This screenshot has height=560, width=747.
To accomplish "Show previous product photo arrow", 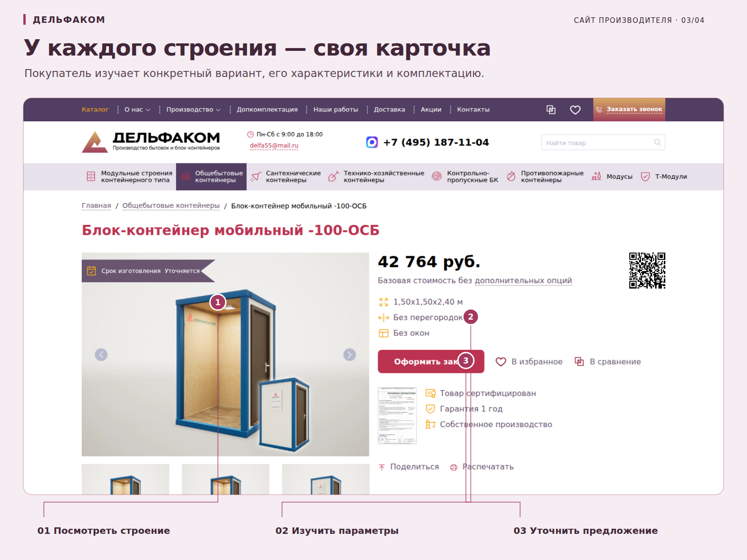I will (101, 355).
